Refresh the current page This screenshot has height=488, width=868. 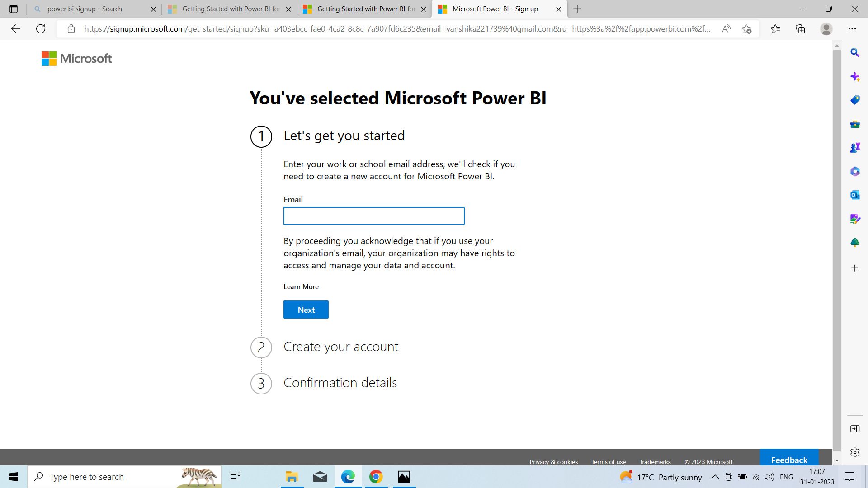coord(41,29)
